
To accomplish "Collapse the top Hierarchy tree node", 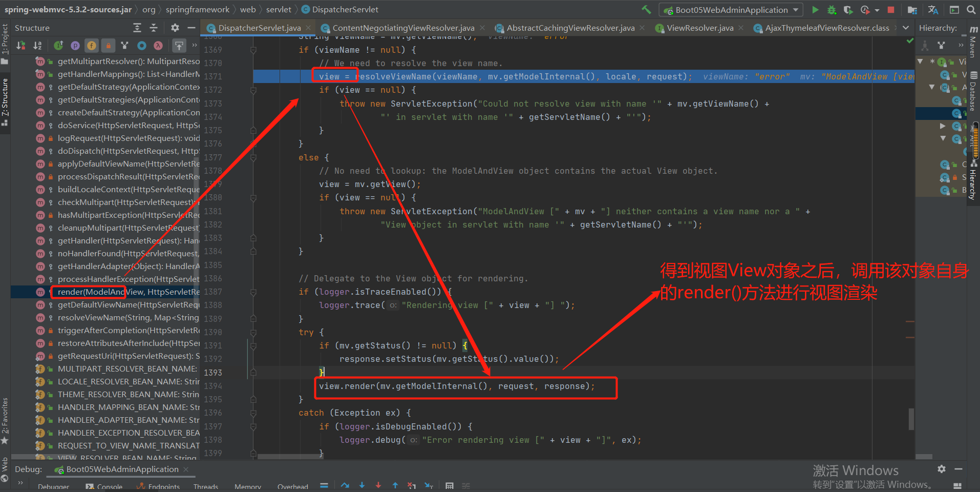I will click(x=921, y=61).
